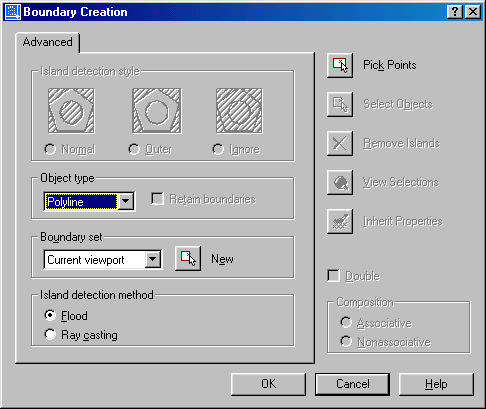
Task: Click the Inherit Properties icon button
Action: point(340,221)
